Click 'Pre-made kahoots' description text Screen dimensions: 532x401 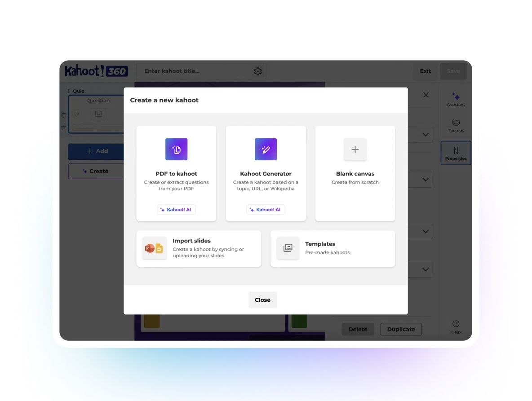point(328,252)
